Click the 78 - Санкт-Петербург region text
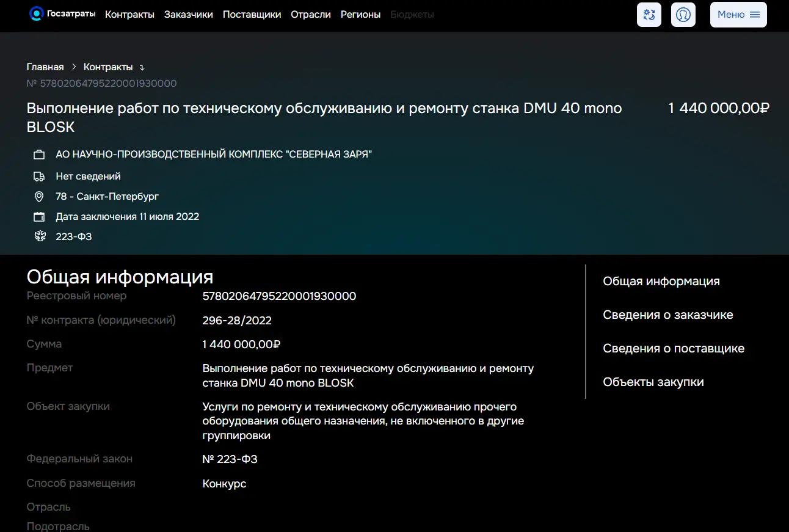The width and height of the screenshot is (789, 532). tap(107, 197)
